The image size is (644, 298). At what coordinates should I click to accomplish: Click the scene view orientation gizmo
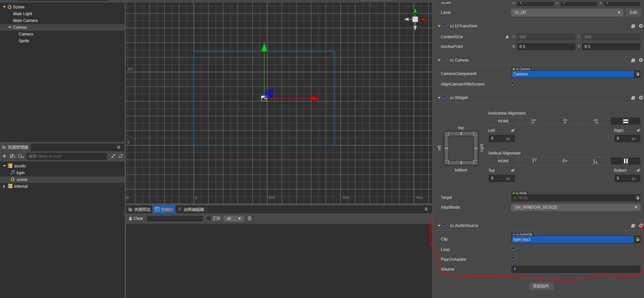tap(415, 19)
